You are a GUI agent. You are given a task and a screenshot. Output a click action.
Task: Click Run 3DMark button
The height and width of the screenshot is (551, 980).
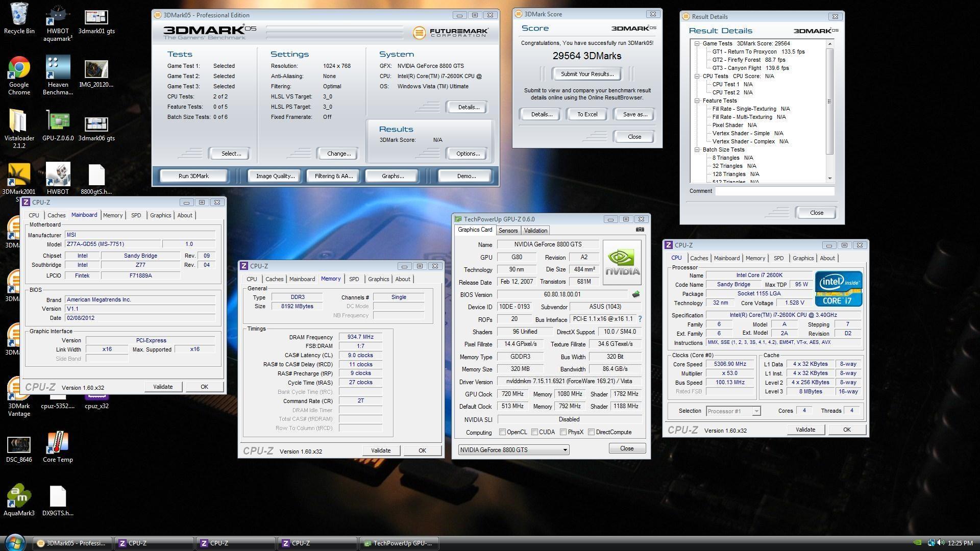193,176
